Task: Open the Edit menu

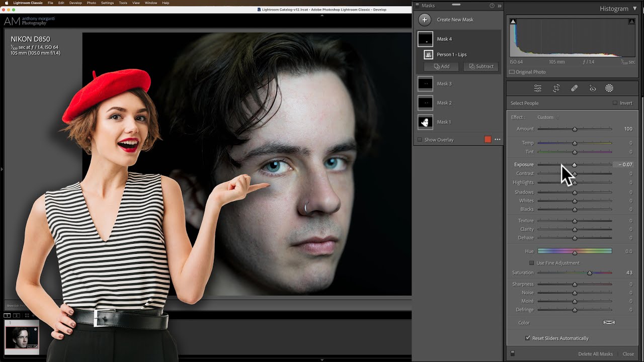Action: (61, 3)
